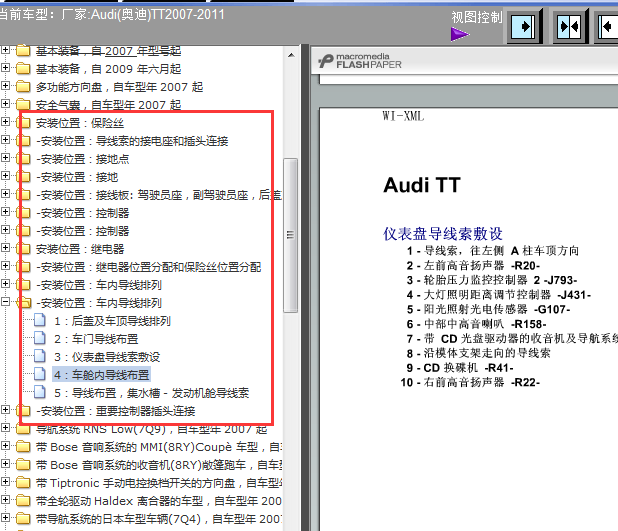Click text 10 - 右前高音扬声器 -R22-
This screenshot has width=618, height=531.
(470, 382)
